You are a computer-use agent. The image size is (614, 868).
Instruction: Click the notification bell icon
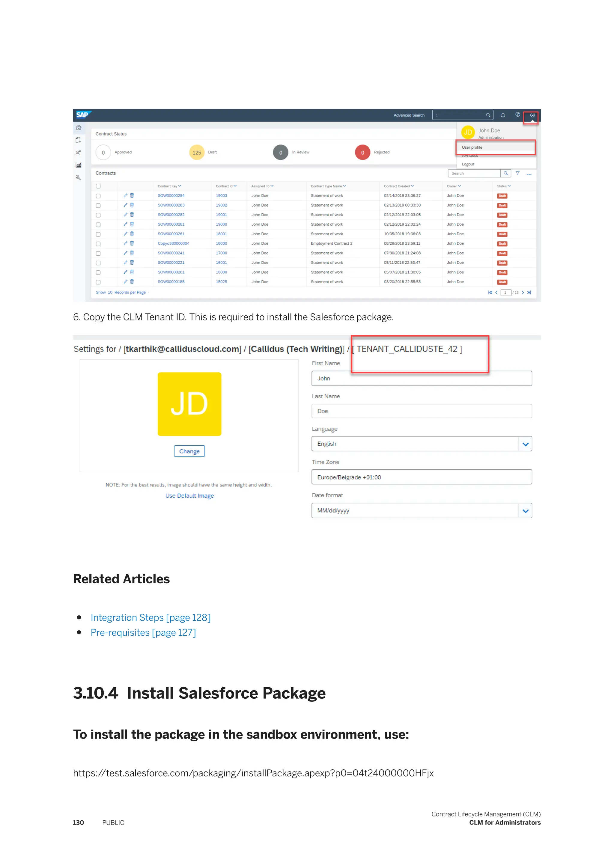pyautogui.click(x=503, y=115)
